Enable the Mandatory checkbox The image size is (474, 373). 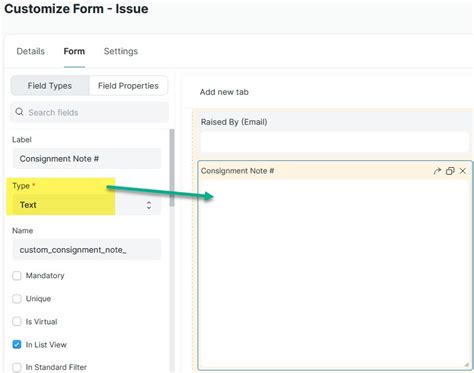tap(17, 276)
